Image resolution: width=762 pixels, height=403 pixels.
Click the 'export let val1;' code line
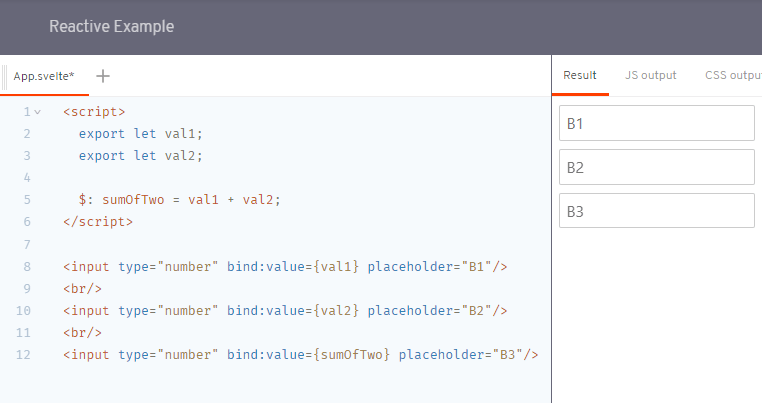[140, 133]
